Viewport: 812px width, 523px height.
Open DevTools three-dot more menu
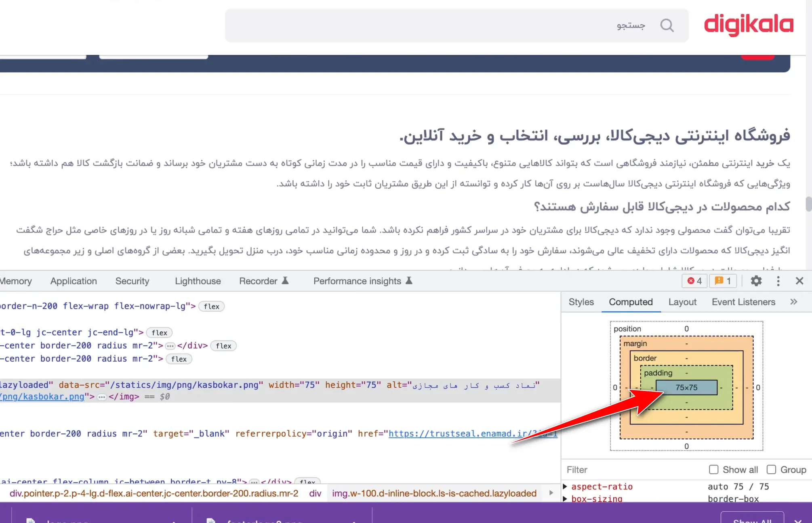[778, 281]
